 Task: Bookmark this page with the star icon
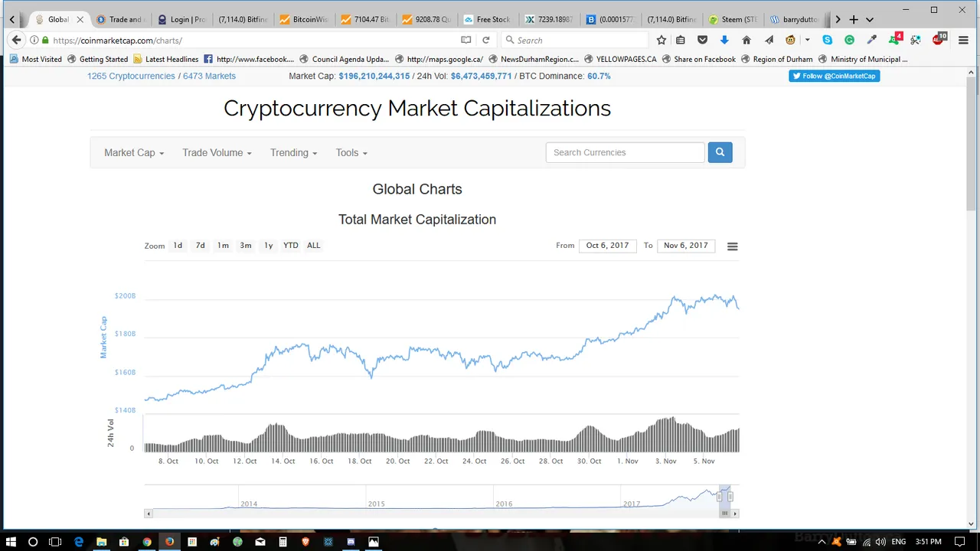661,40
